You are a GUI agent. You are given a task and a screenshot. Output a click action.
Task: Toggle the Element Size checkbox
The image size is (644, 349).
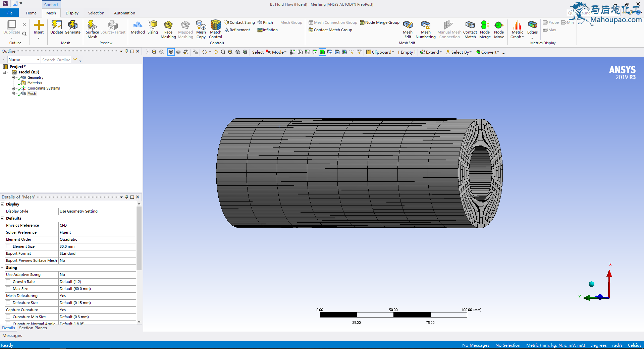pos(8,246)
